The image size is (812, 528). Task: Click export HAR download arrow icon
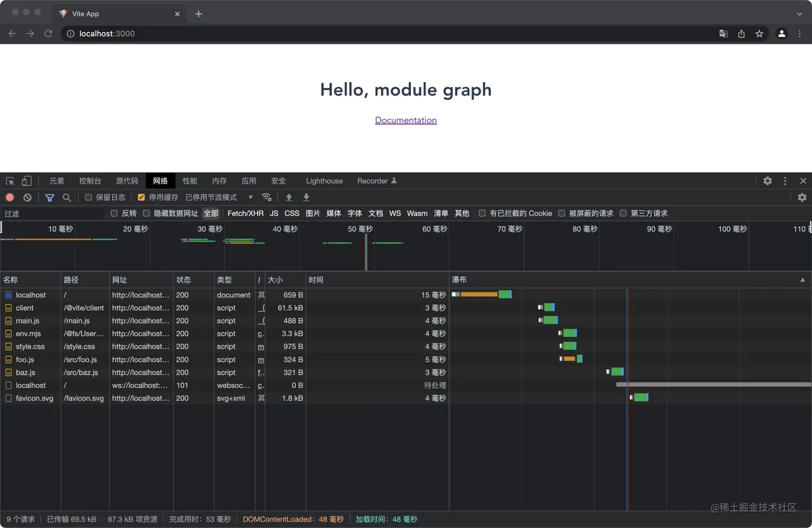306,197
